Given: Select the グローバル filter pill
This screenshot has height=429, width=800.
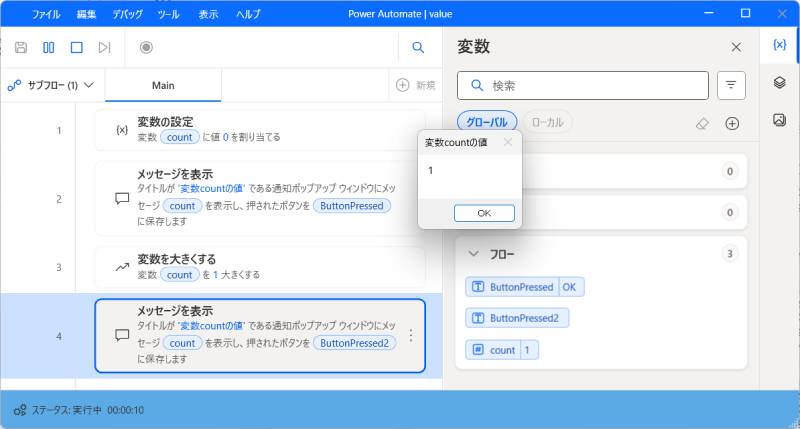Looking at the screenshot, I should click(487, 122).
